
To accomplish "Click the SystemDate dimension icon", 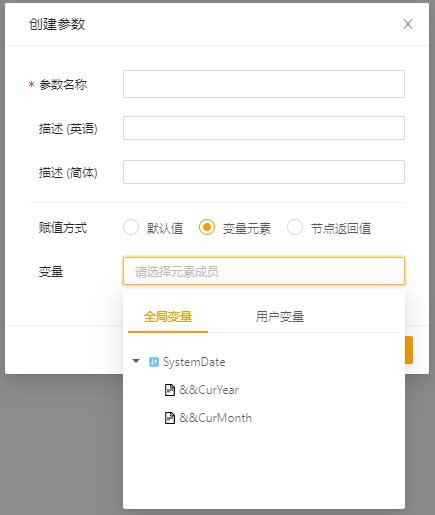I will pyautogui.click(x=154, y=362).
